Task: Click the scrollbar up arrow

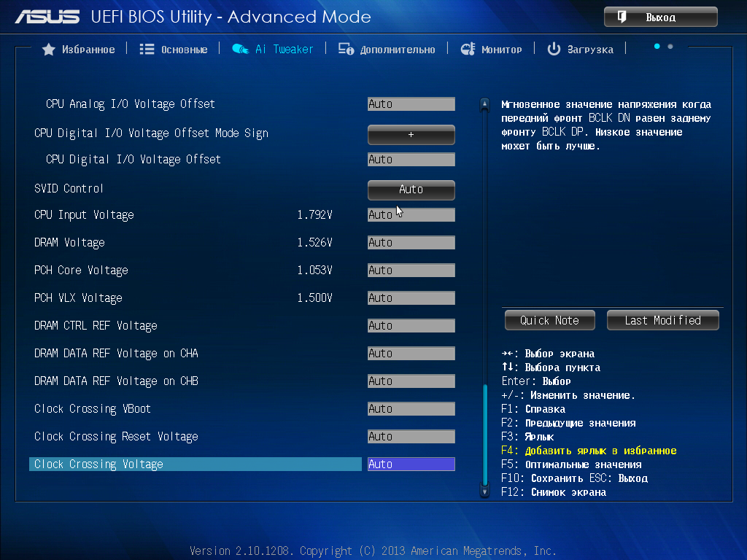Action: [x=484, y=104]
